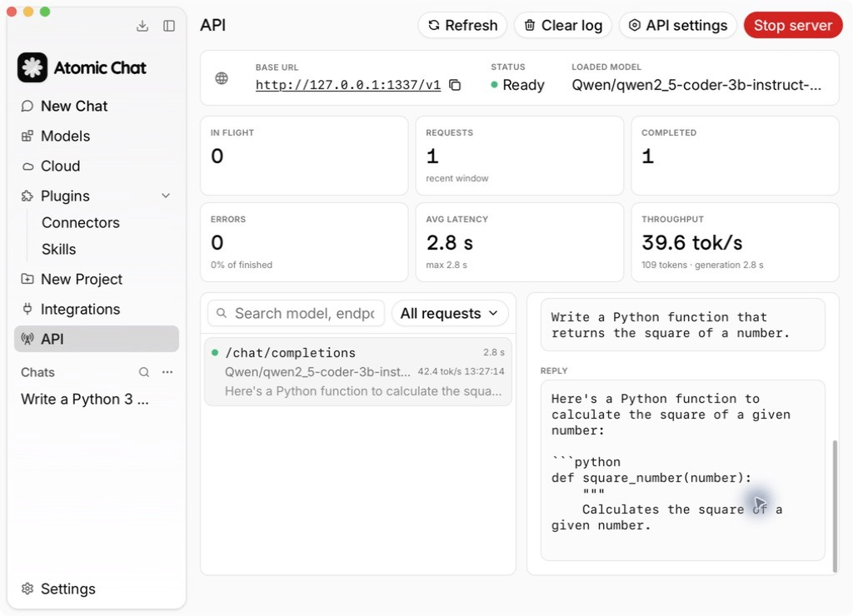Click the In Flight stat card
The image size is (853, 616).
pos(304,156)
